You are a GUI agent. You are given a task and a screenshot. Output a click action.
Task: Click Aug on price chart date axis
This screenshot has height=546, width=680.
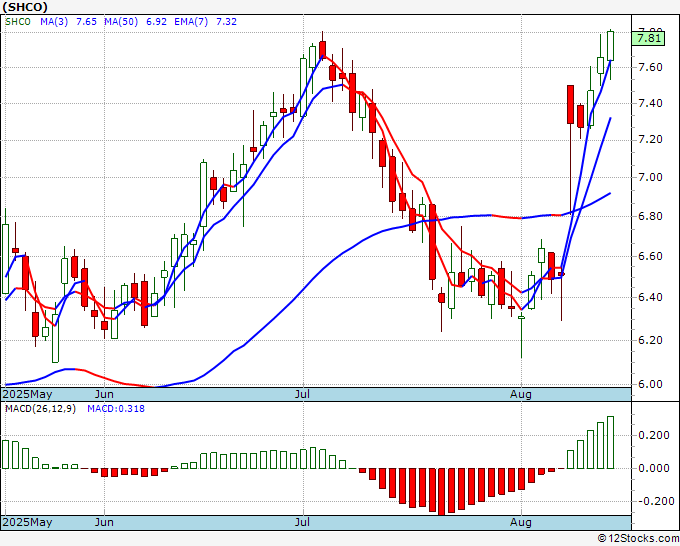point(520,394)
